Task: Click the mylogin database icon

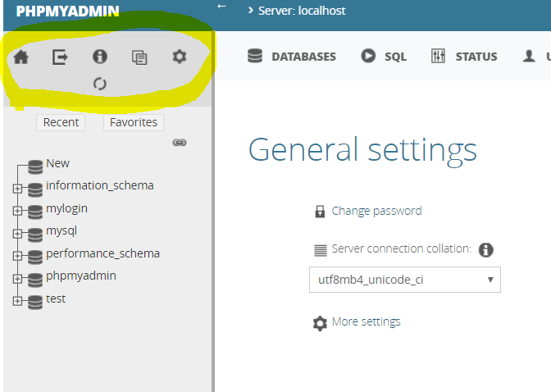Action: tap(35, 212)
